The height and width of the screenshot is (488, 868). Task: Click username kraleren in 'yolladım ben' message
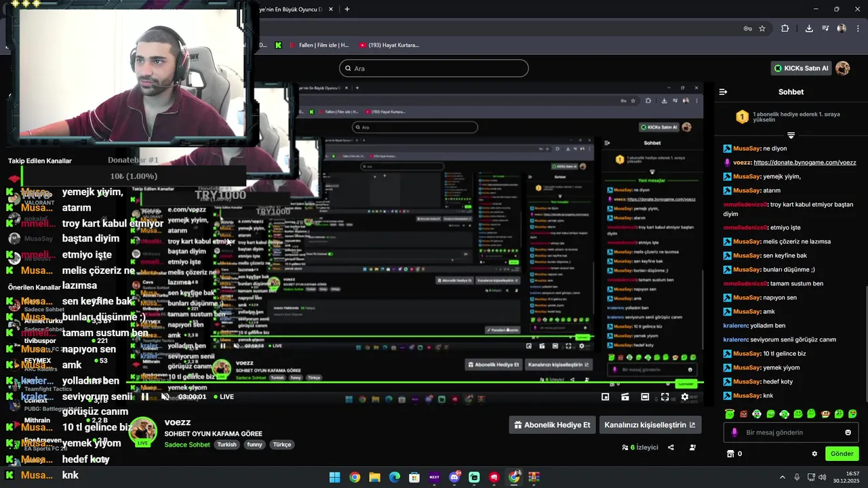pos(735,325)
